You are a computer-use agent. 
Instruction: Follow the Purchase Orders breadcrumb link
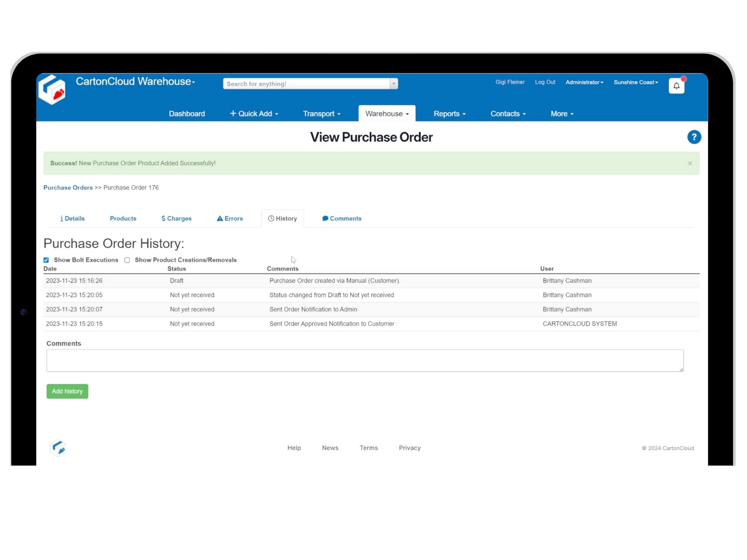tap(68, 187)
